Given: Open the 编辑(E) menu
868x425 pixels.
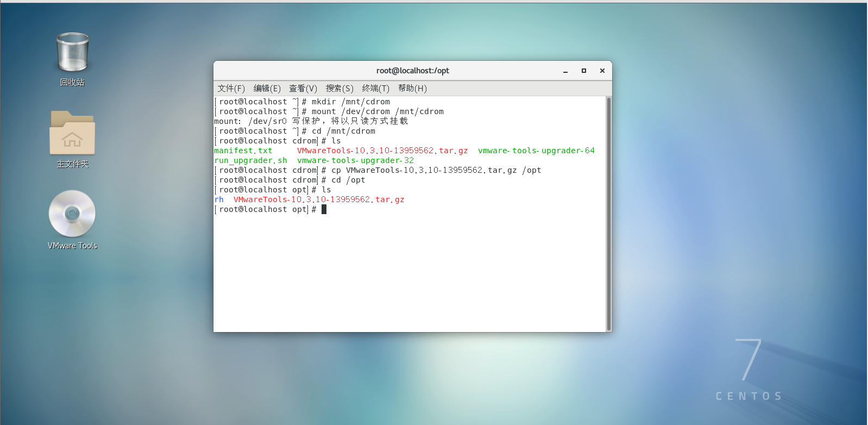Looking at the screenshot, I should (267, 88).
